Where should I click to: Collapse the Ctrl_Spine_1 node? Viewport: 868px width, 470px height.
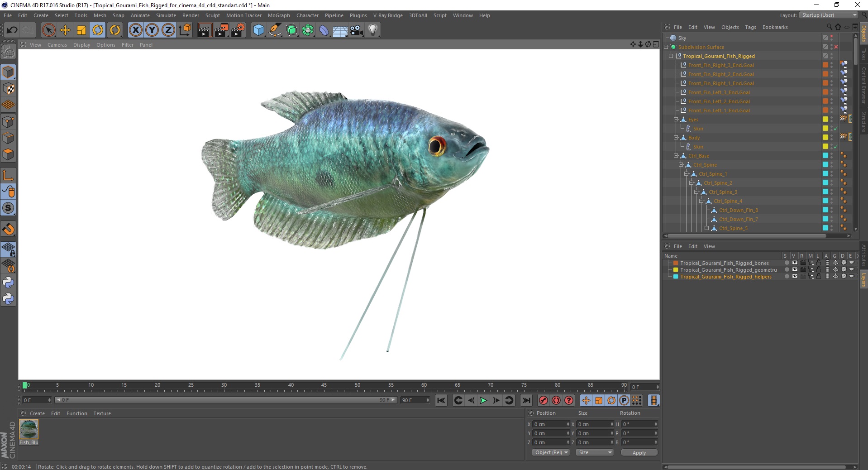[x=687, y=174]
